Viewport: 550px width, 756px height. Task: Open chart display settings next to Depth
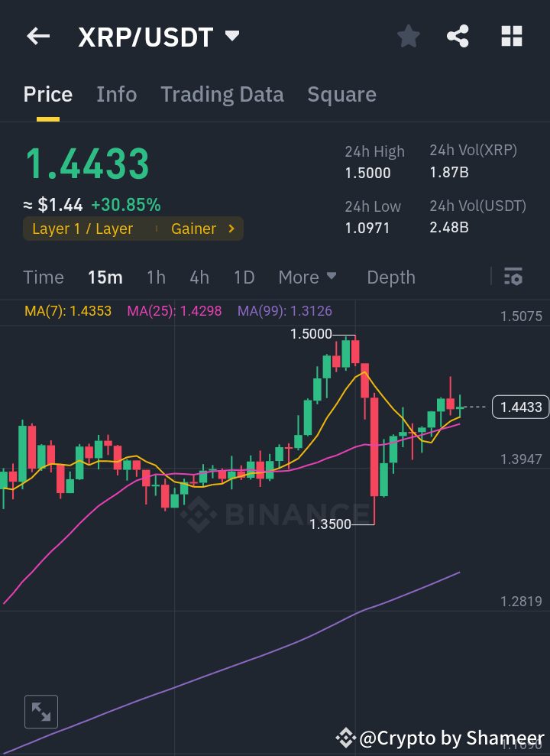click(513, 277)
